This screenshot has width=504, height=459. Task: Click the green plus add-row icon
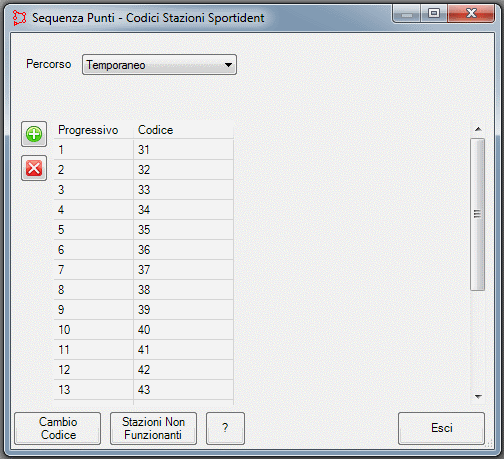point(34,134)
